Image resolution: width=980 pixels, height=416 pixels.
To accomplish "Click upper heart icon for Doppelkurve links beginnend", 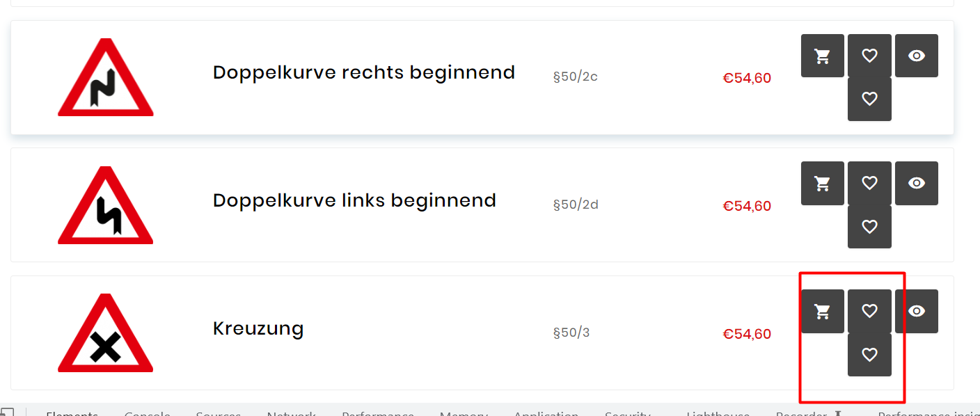I will pyautogui.click(x=869, y=183).
